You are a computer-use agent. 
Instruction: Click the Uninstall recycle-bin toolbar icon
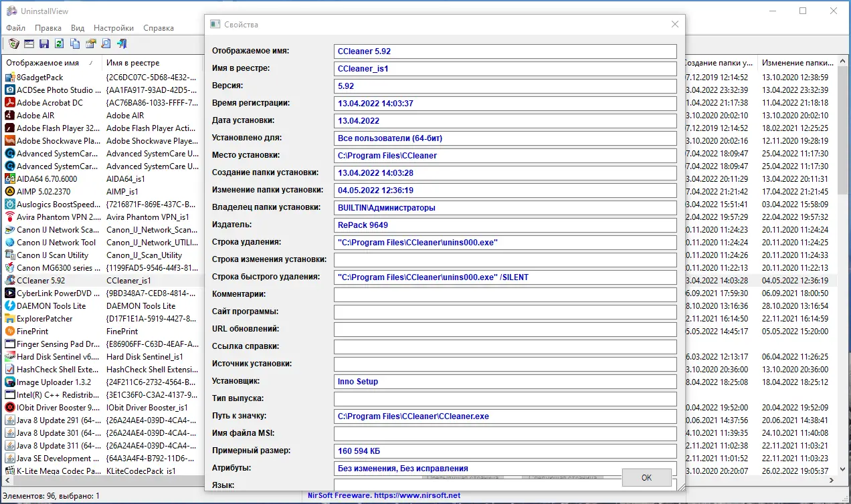13,44
